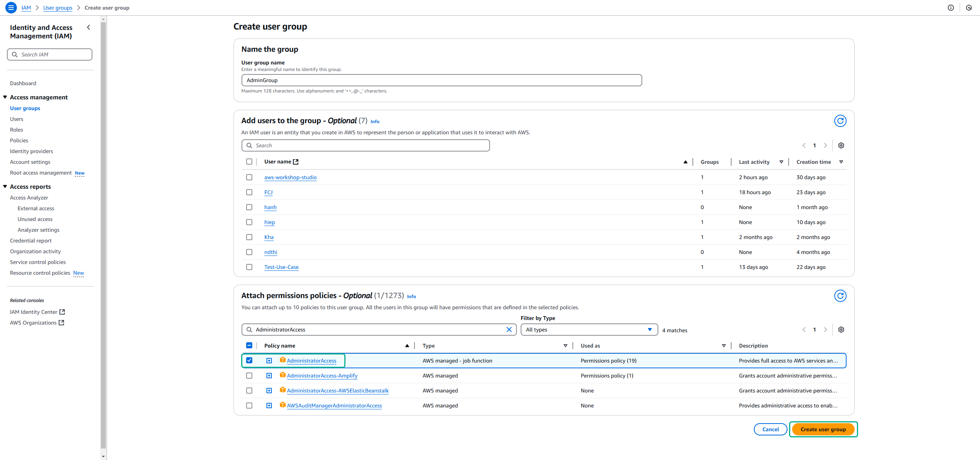Collapse the Access management section
The width and height of the screenshot is (980, 460).
point(5,97)
